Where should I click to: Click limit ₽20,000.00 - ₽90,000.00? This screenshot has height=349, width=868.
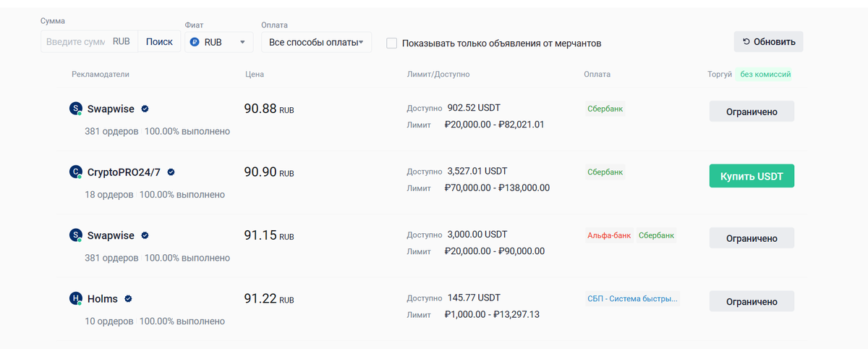point(494,251)
